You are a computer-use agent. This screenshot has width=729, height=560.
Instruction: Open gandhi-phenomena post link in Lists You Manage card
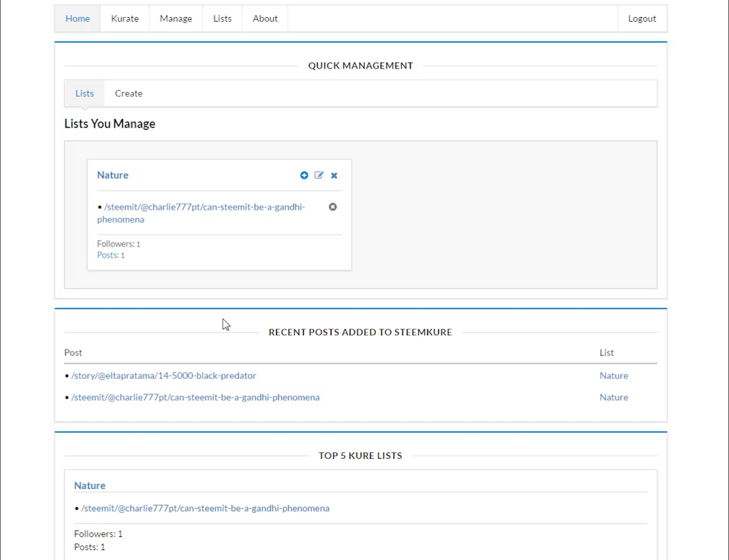pyautogui.click(x=201, y=213)
